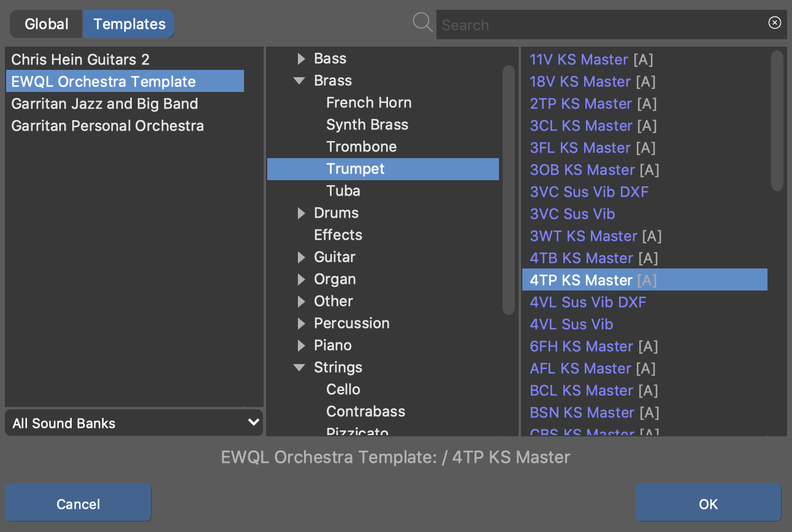
Task: Click the preset list vertical scrollbar
Action: pos(777,121)
